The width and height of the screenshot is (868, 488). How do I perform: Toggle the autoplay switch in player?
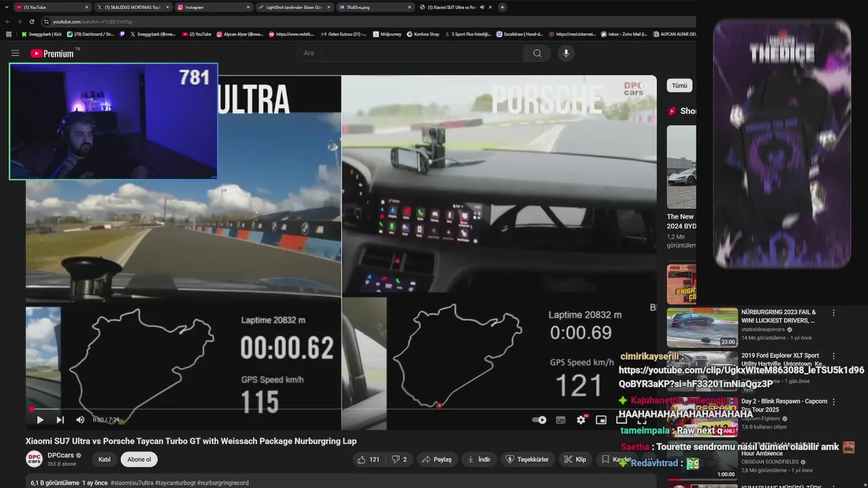539,420
